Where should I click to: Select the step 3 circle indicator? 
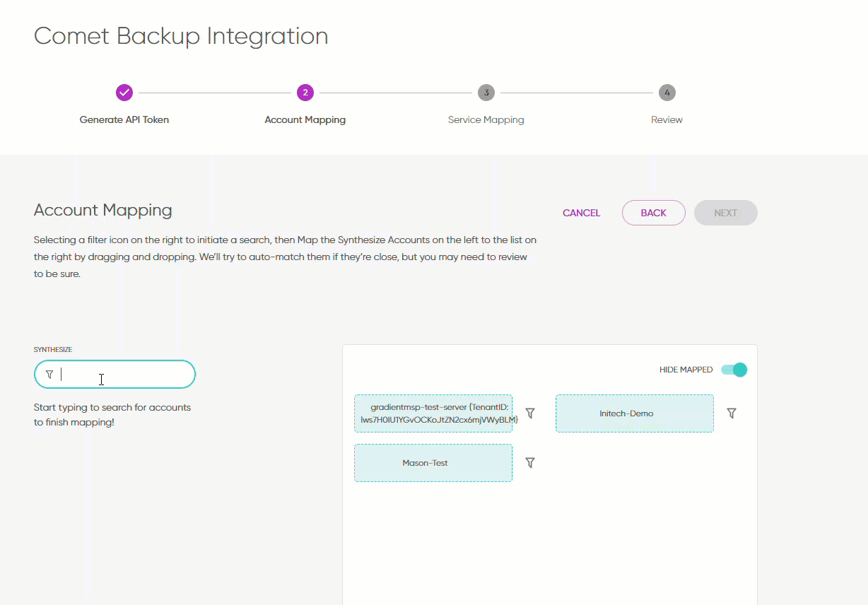pos(486,93)
